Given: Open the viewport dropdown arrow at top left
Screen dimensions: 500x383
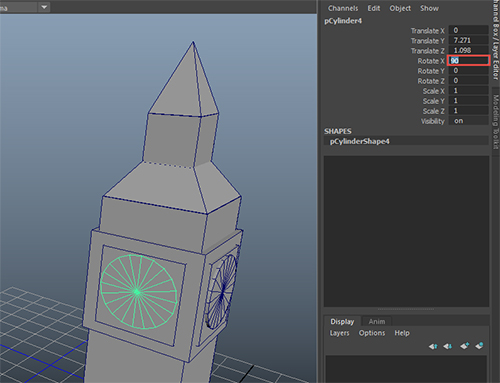Looking at the screenshot, I should 44,7.
